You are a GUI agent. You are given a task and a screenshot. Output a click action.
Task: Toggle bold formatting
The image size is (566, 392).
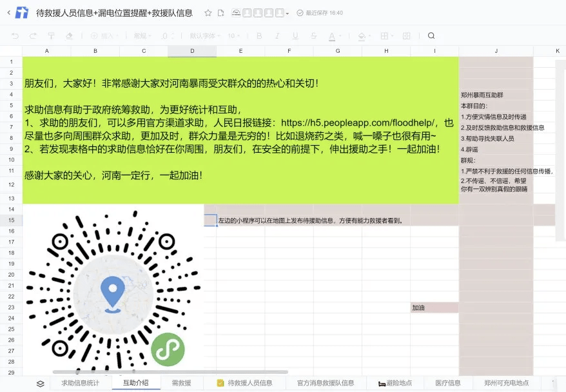click(x=259, y=35)
